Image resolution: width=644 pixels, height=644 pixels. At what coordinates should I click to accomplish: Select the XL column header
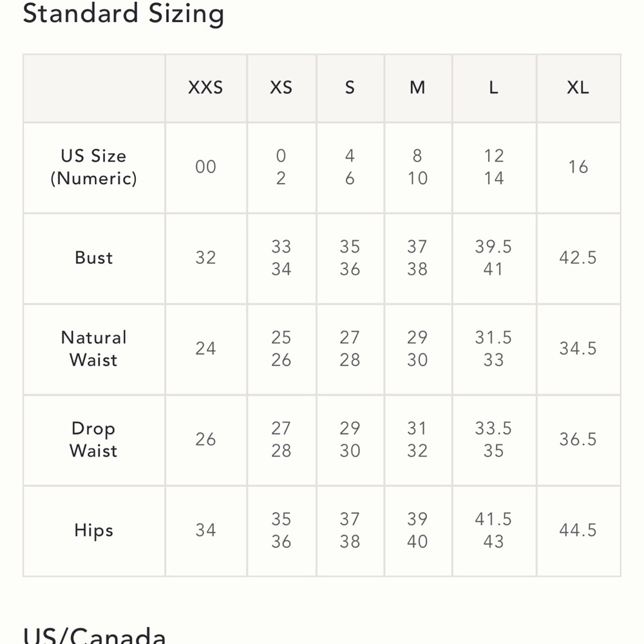[578, 88]
